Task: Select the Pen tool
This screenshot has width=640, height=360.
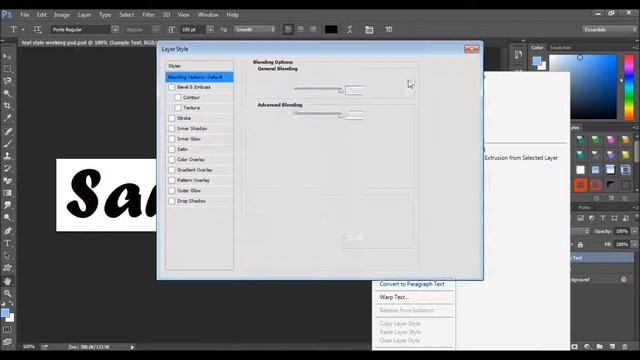Action: click(x=7, y=231)
